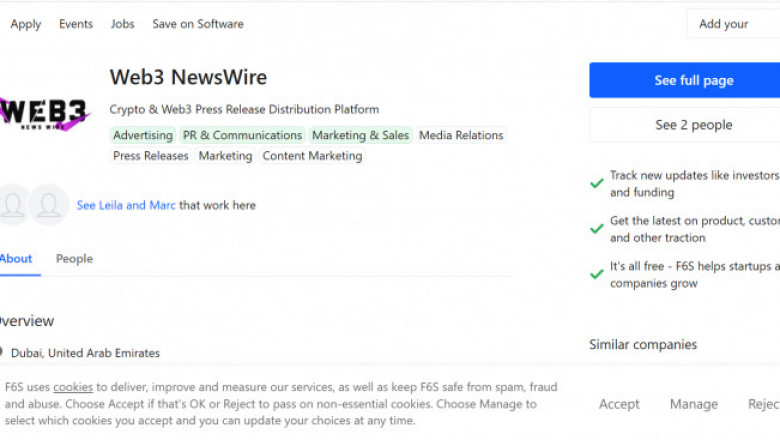Open Save on Software page
Screen dimensions: 780x440
click(198, 24)
